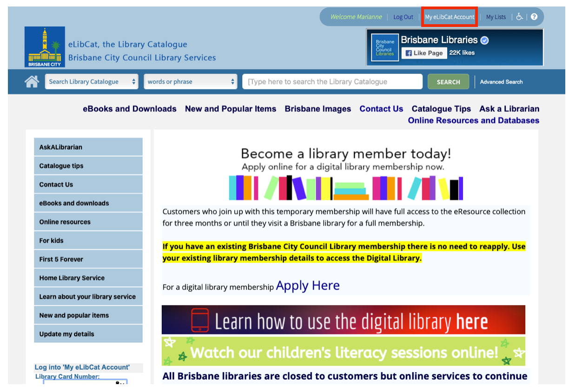Log out of the account
569x392 pixels.
(403, 17)
